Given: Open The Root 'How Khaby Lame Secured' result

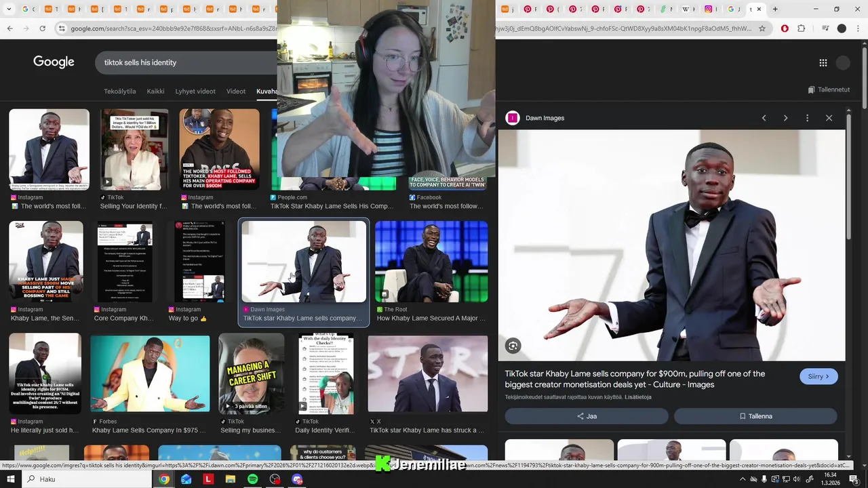Looking at the screenshot, I should pyautogui.click(x=431, y=272).
